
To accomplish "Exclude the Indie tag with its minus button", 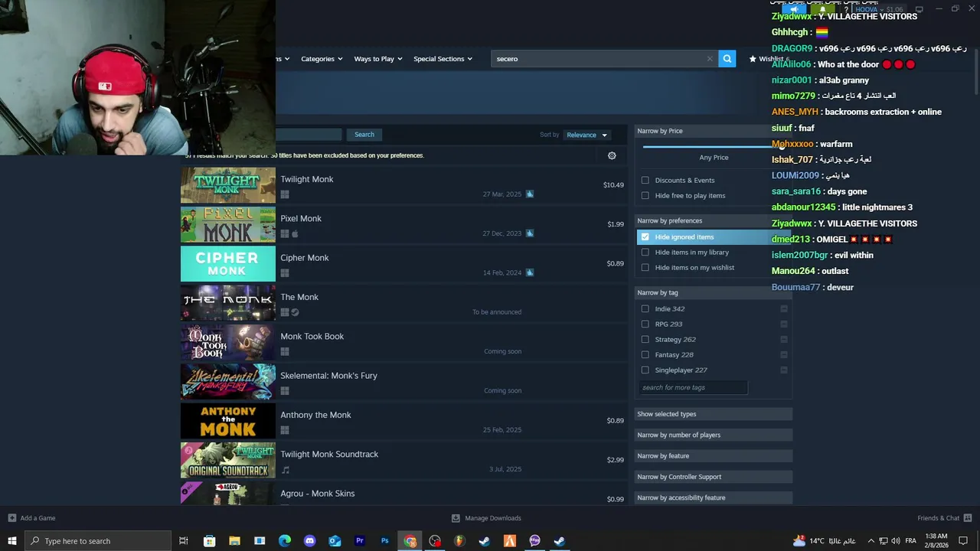I will (784, 309).
